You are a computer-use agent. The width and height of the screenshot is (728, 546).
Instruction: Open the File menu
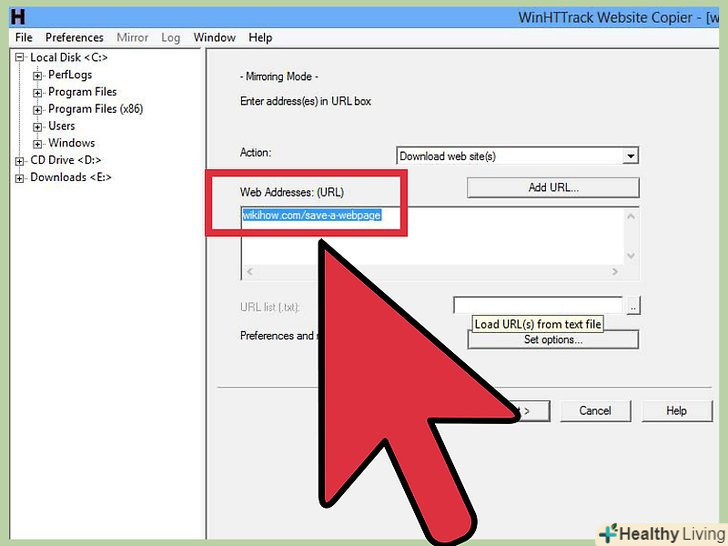[x=24, y=38]
